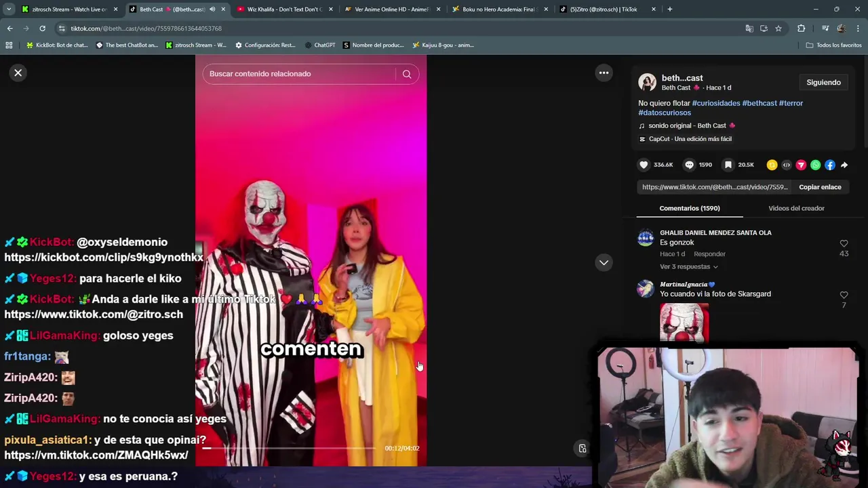Open ChatGPT bookmark
Screen dimensions: 868x488
pyautogui.click(x=320, y=45)
